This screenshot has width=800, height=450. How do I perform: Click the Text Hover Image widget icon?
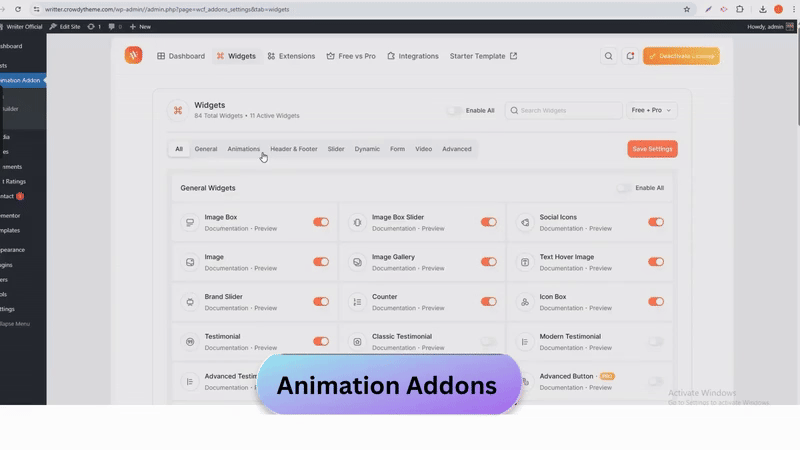524,262
